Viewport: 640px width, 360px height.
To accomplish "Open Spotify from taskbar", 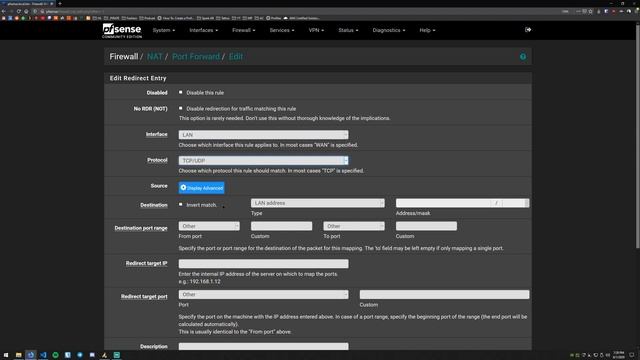I will pos(56,355).
